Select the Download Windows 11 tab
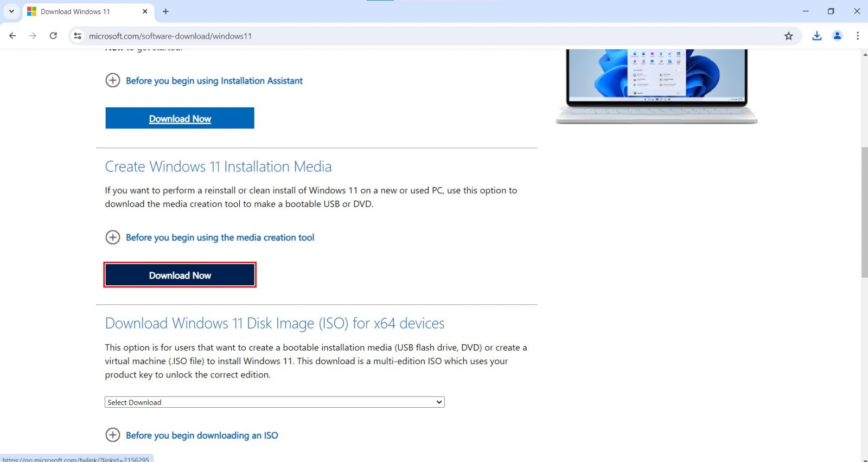This screenshot has width=868, height=462. tap(88, 12)
